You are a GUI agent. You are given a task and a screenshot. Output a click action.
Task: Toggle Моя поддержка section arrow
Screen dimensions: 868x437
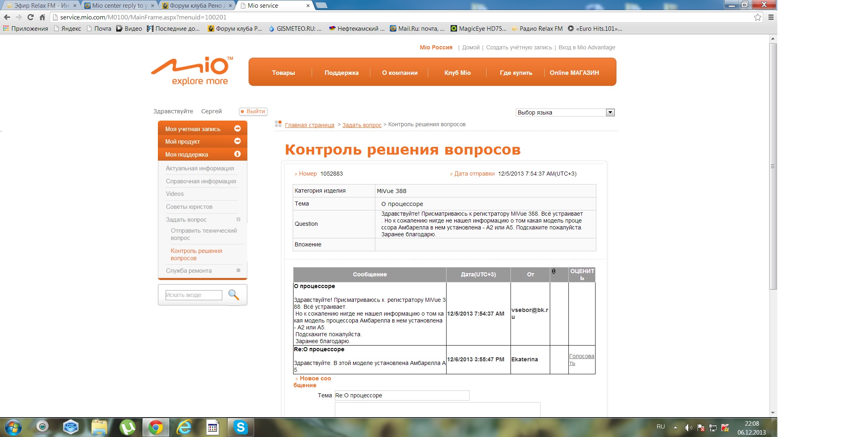click(x=238, y=154)
